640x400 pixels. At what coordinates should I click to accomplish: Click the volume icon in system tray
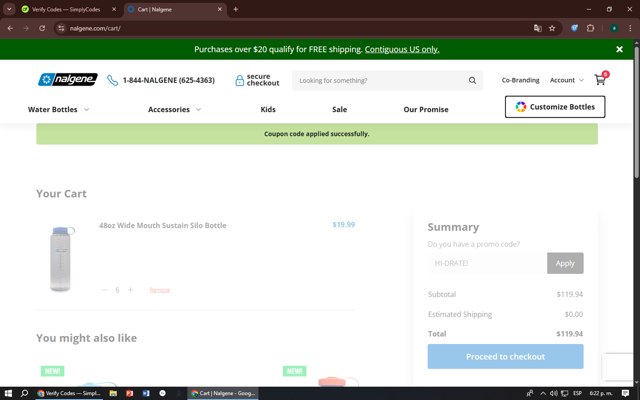click(553, 393)
